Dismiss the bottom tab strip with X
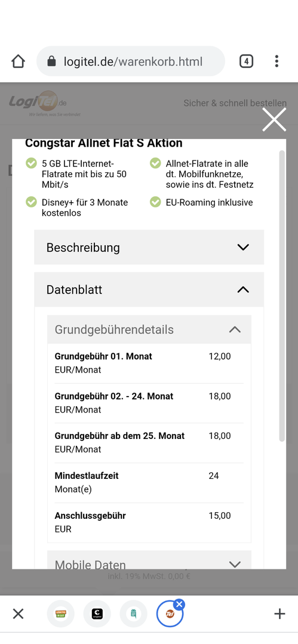Viewport: 298px width, 644px height. click(x=18, y=614)
